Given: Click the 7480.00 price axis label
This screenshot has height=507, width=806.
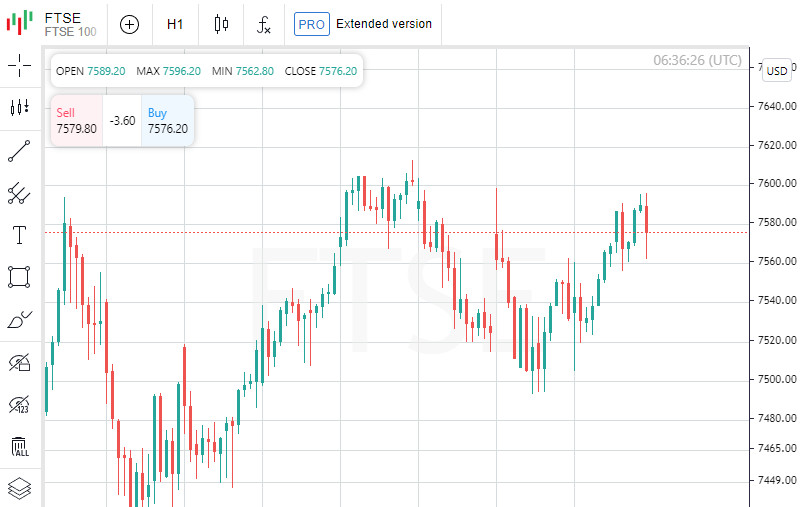Looking at the screenshot, I should [x=777, y=418].
